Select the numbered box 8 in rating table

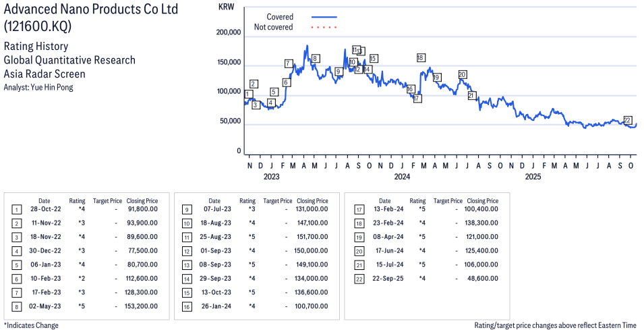coord(16,306)
